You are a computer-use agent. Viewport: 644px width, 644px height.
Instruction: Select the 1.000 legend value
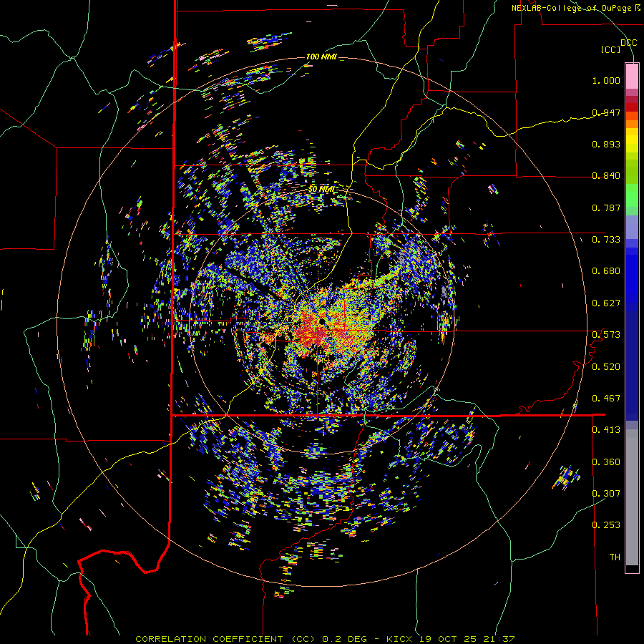tap(606, 80)
